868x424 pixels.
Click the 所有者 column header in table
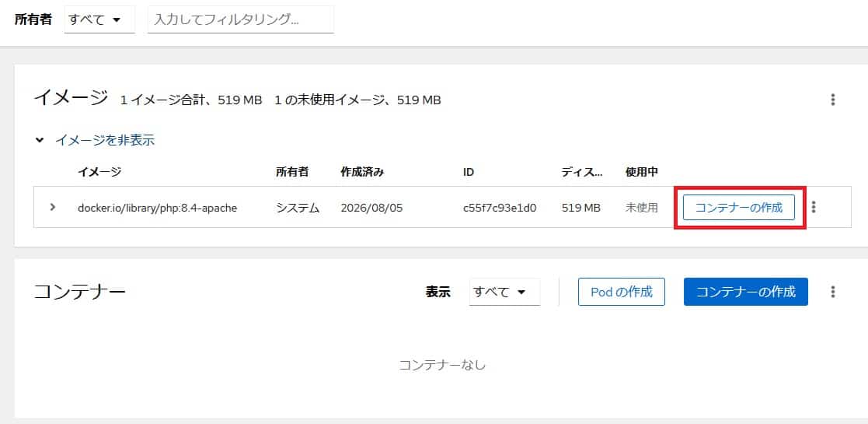[x=291, y=172]
